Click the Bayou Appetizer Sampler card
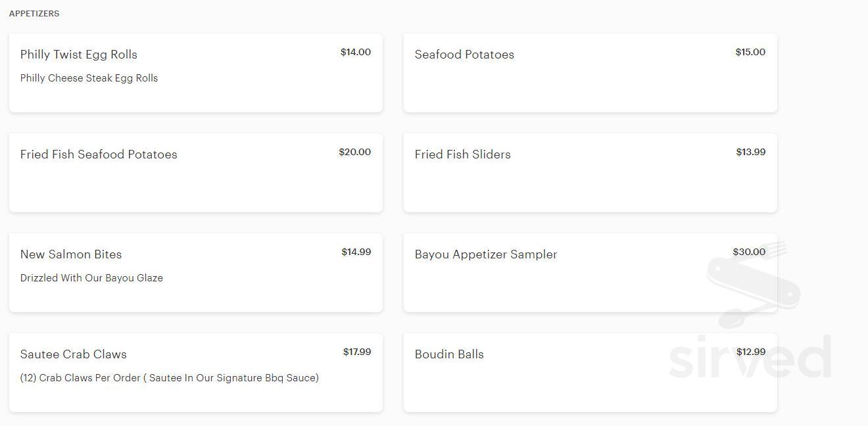This screenshot has height=426, width=868. tap(590, 272)
